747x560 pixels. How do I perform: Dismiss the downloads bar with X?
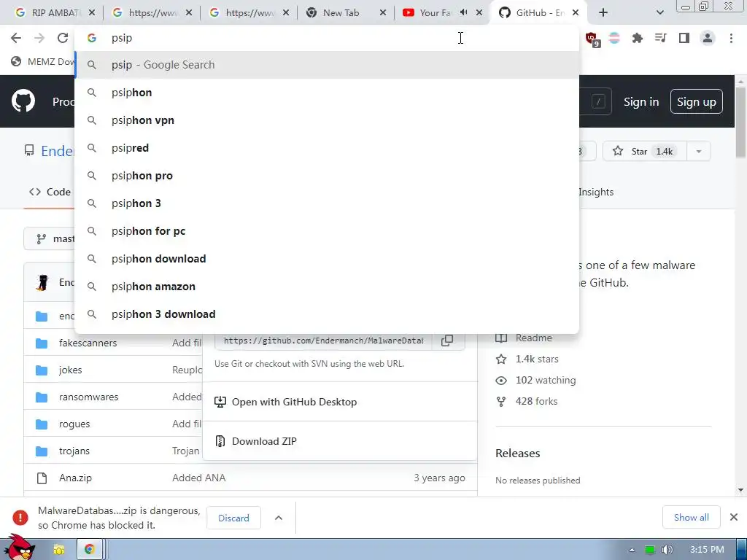[x=734, y=517]
